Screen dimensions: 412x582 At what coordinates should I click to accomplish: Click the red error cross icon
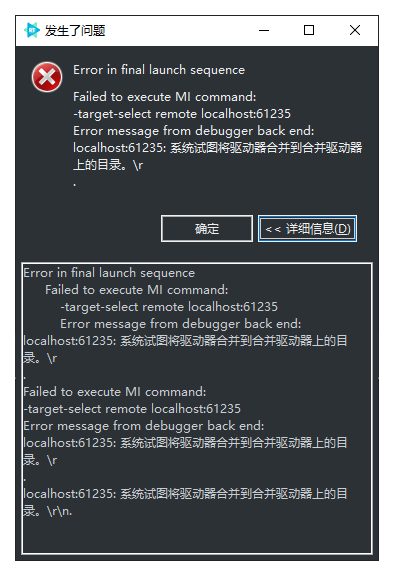(x=47, y=77)
